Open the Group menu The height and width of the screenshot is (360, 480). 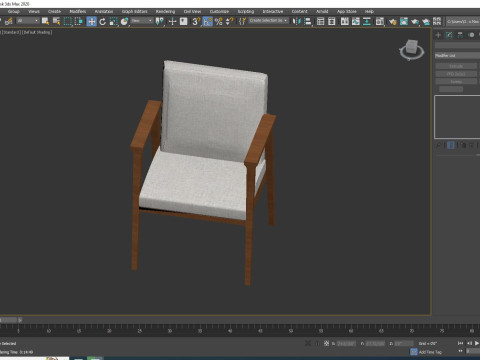tap(14, 11)
